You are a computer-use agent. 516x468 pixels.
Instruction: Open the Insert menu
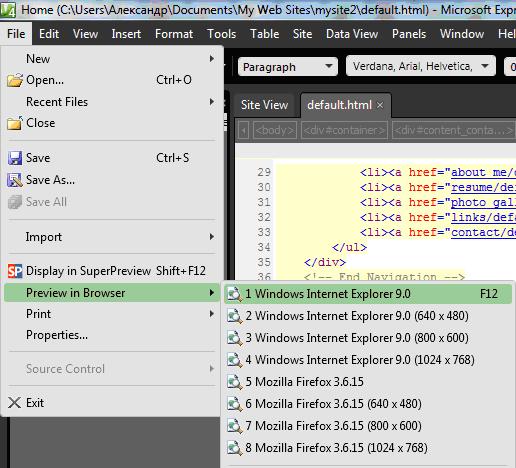(126, 34)
